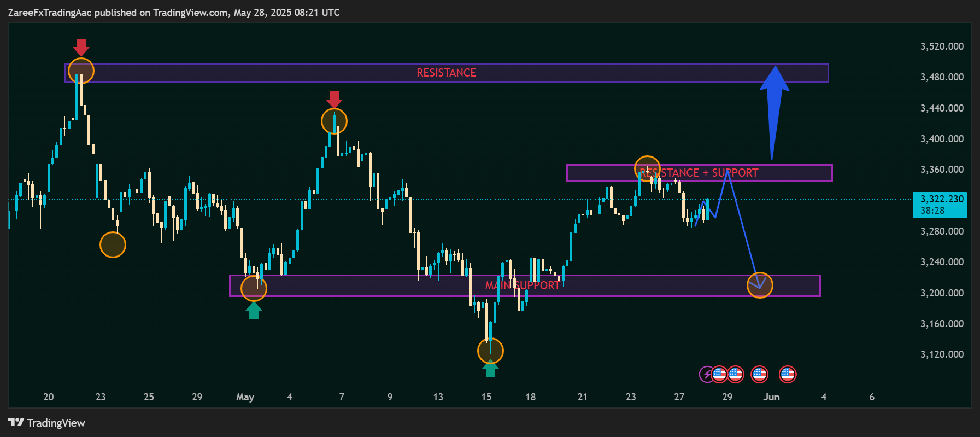This screenshot has width=980, height=437.
Task: Click the Jun label on time axis
Action: 771,397
